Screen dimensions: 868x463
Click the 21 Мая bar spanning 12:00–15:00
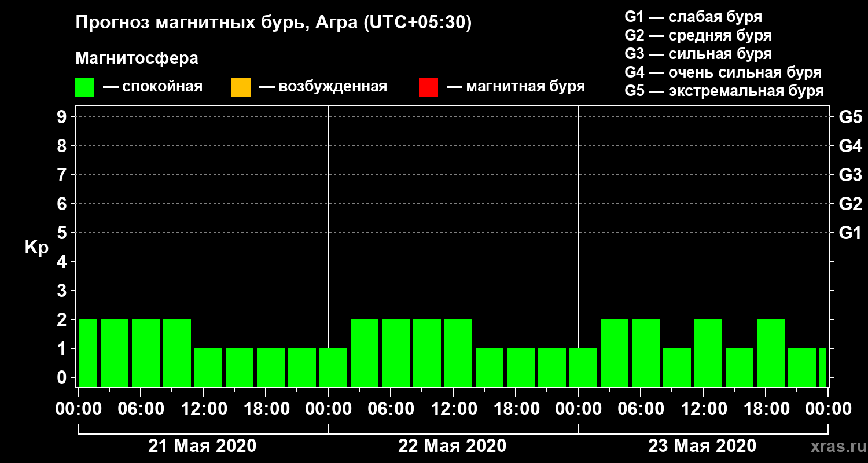coord(208,367)
